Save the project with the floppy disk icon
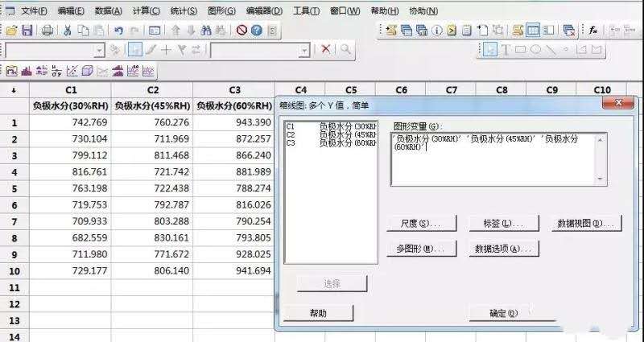Screen dimensions: 644x342 (27, 30)
